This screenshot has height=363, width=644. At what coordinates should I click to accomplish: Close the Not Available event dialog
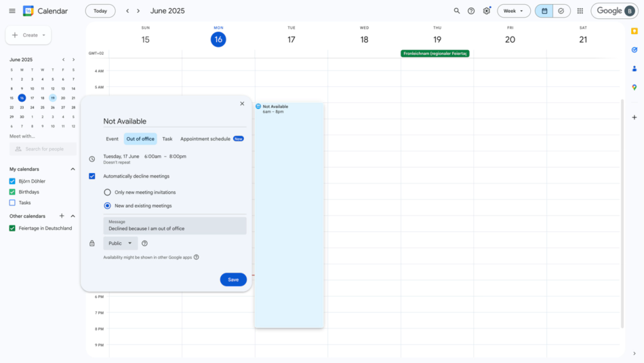(242, 104)
